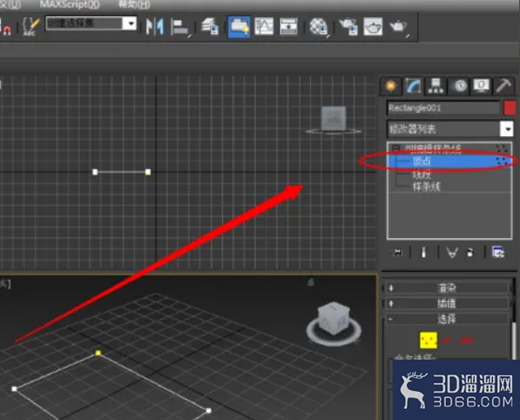Select the 顶点 sub-object level
This screenshot has width=520, height=420.
point(449,162)
